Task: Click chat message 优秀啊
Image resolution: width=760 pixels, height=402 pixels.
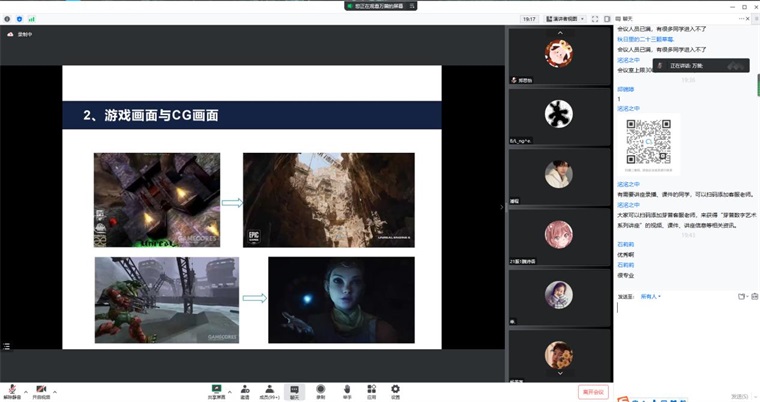Action: pyautogui.click(x=625, y=255)
